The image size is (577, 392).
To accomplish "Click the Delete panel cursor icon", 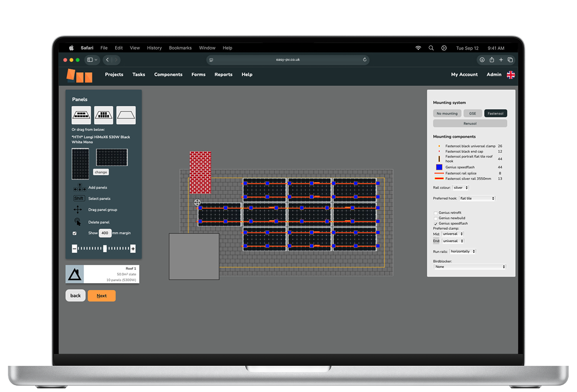I will pyautogui.click(x=78, y=222).
